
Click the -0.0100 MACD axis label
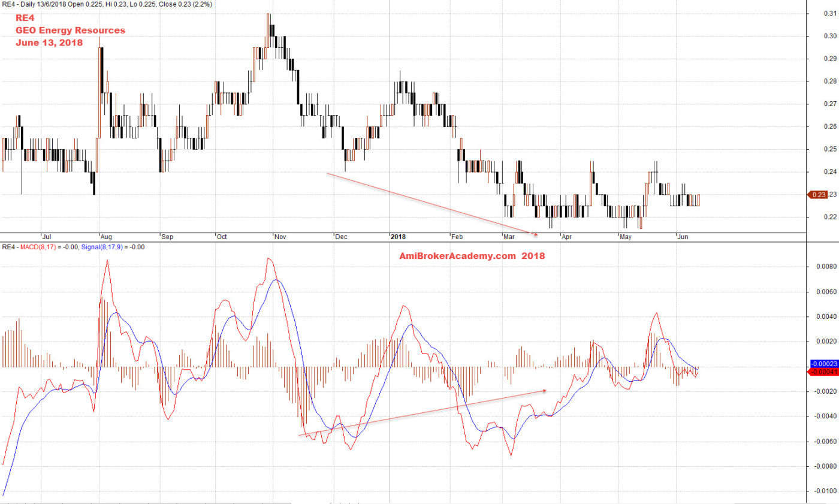824,491
